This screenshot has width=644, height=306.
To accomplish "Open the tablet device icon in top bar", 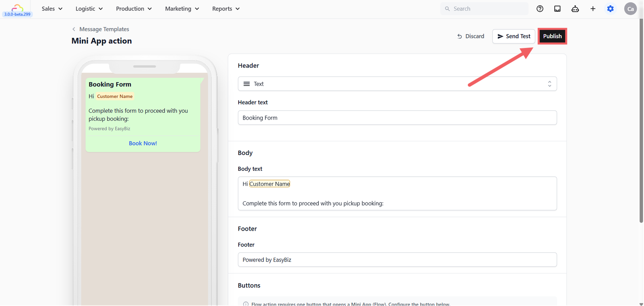I will click(x=557, y=8).
